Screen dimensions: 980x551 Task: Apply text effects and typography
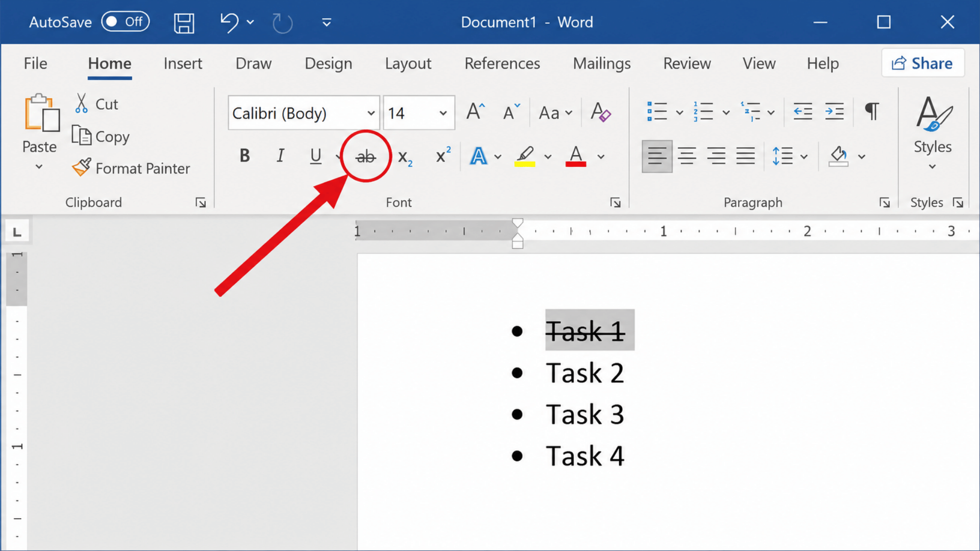pos(479,157)
